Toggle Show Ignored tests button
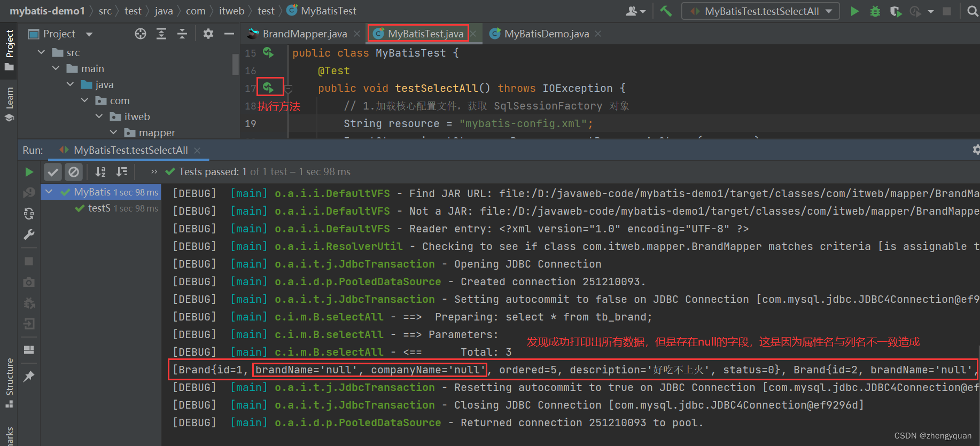 [74, 172]
